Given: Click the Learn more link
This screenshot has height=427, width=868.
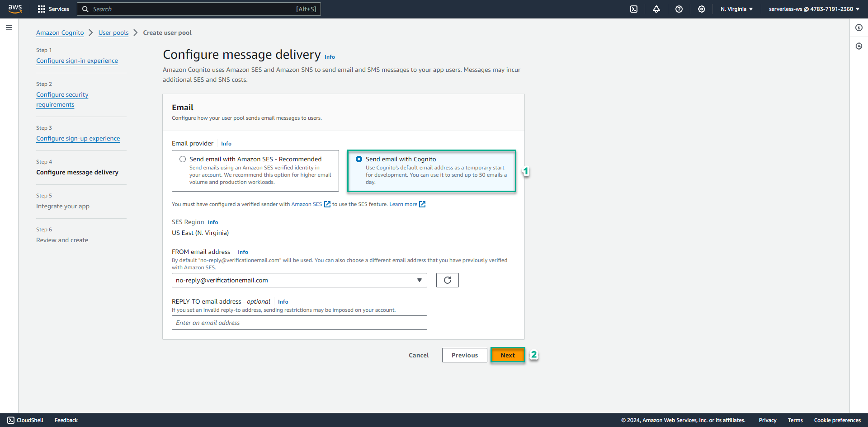Looking at the screenshot, I should coord(403,204).
